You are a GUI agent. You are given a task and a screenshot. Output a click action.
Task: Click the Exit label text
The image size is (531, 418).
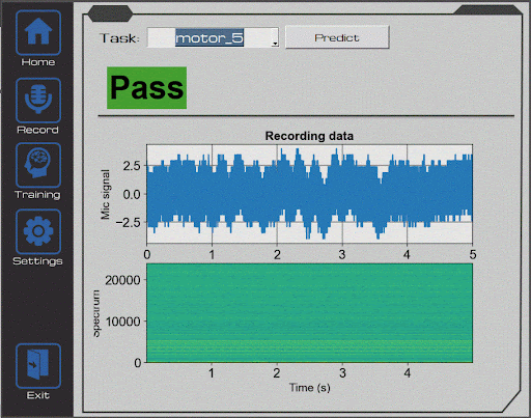[38, 395]
